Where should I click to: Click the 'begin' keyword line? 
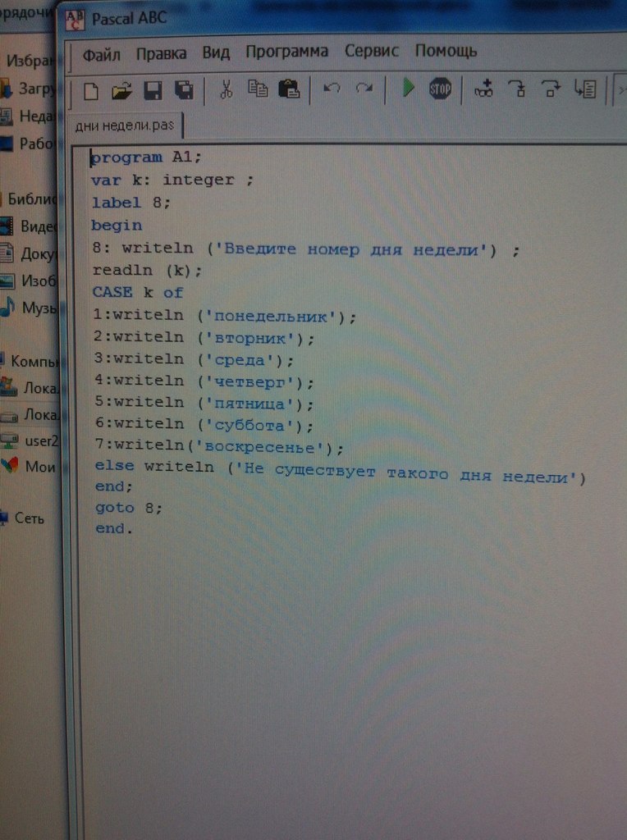coord(117,225)
